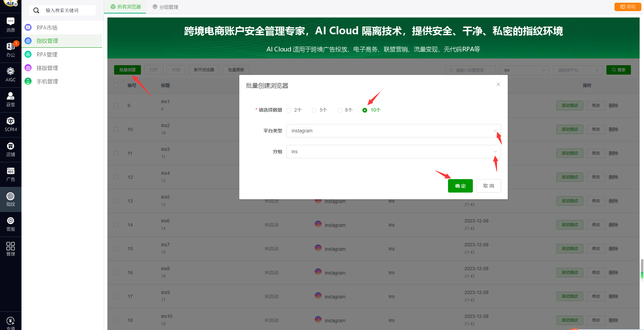Click 删除 for row ins8

(x=613, y=273)
